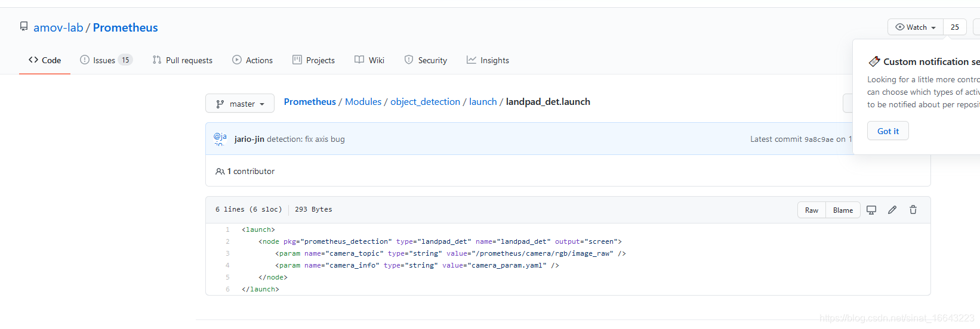Open the Issues tab
The width and height of the screenshot is (980, 329).
click(105, 60)
